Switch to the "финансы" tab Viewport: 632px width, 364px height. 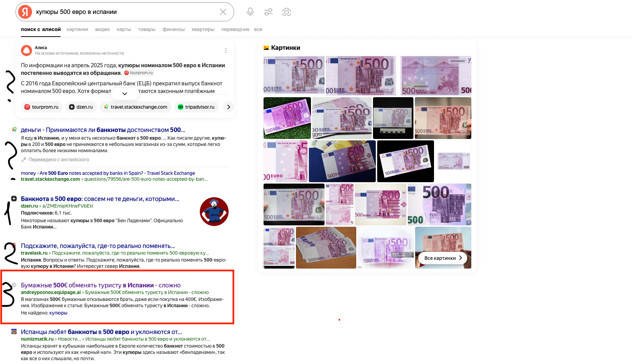pyautogui.click(x=173, y=29)
